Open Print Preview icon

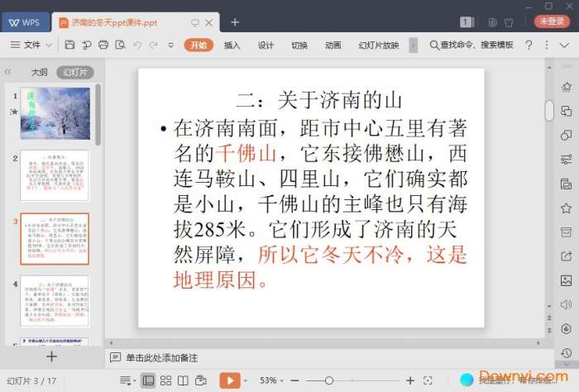[x=121, y=45]
